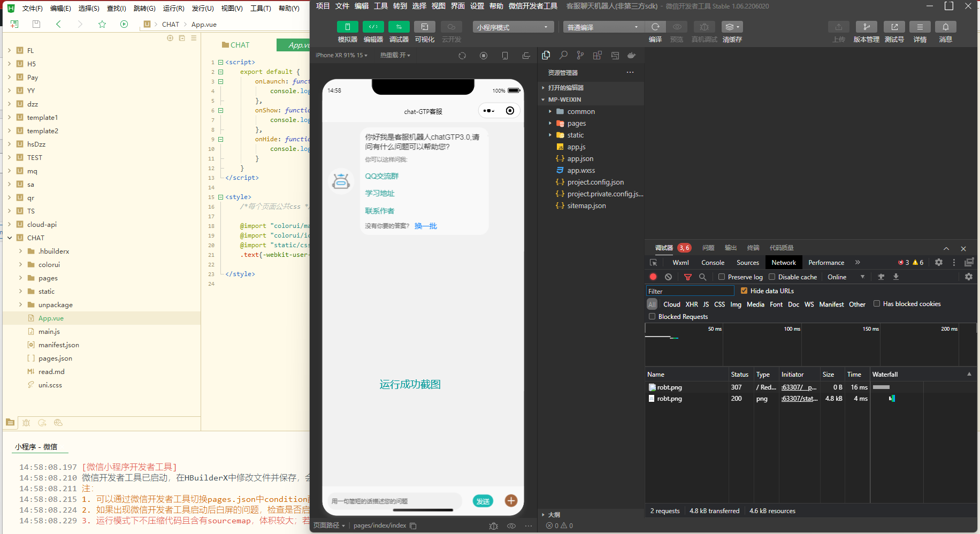Image resolution: width=980 pixels, height=534 pixels.
Task: Click the red record network log button
Action: click(653, 277)
